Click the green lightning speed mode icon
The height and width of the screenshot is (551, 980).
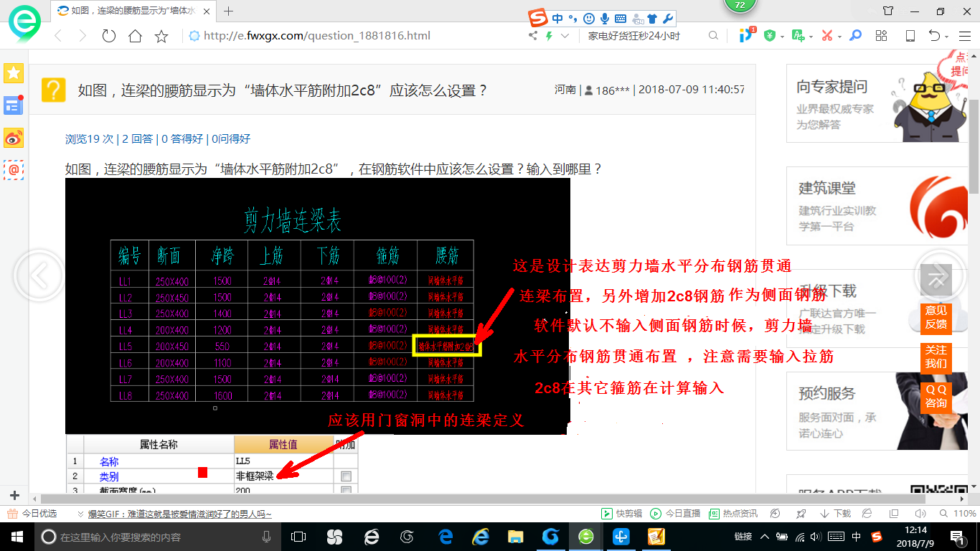(550, 36)
